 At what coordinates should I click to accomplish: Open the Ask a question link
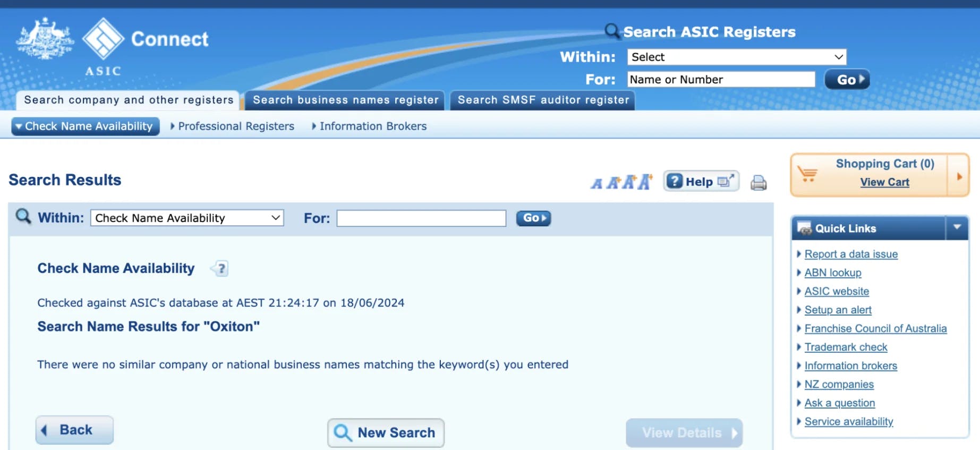point(839,403)
